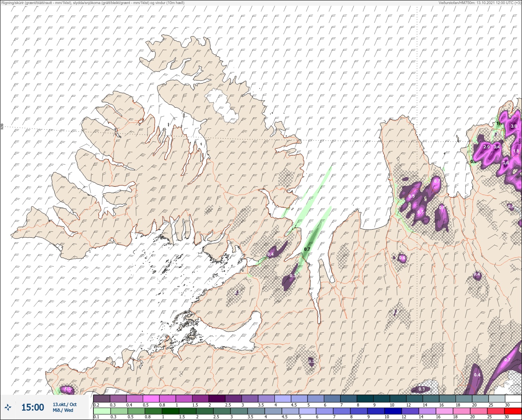The height and width of the screenshot is (420, 522).
Task: Click the dark blue swatch labelled 10 in lower row
Action: click(393, 411)
